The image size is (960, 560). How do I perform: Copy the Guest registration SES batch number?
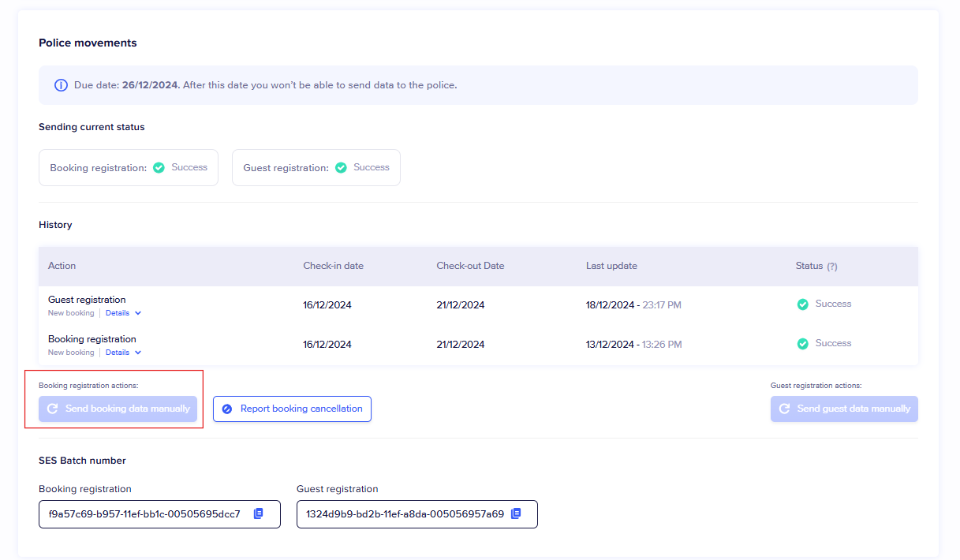coord(516,513)
